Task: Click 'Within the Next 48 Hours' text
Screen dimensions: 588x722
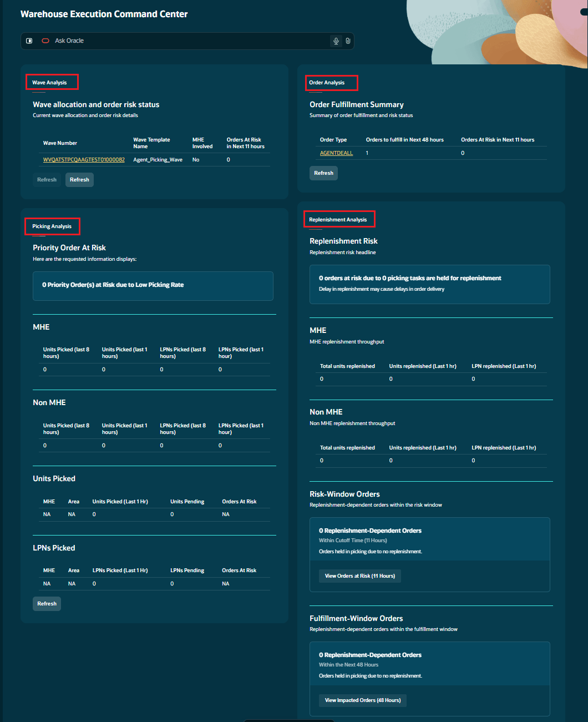Action: point(348,665)
